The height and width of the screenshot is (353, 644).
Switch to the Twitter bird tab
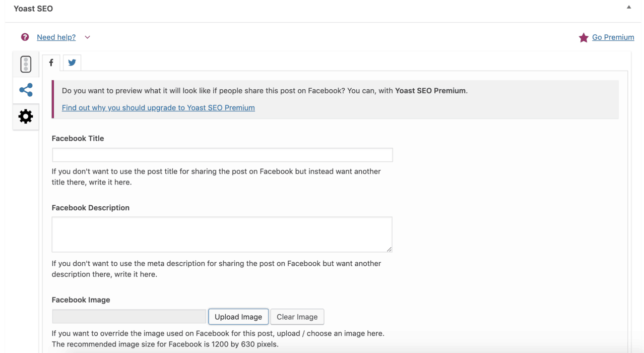click(x=72, y=63)
